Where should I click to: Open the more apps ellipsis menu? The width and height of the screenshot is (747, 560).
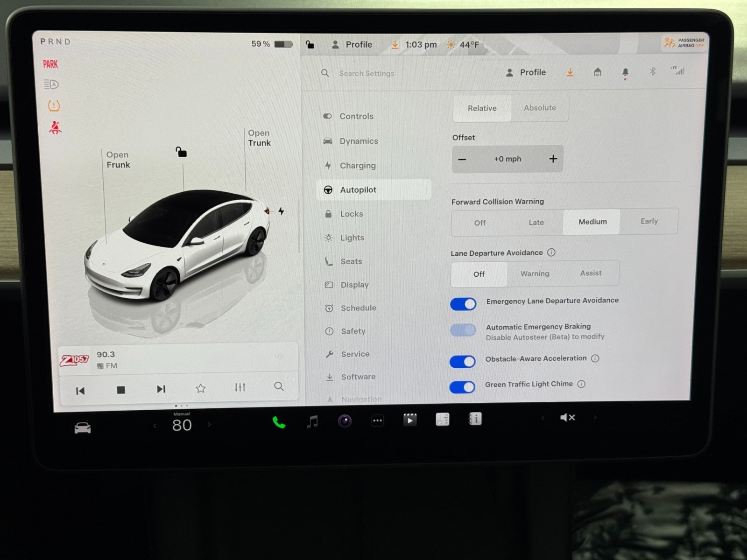tap(377, 420)
